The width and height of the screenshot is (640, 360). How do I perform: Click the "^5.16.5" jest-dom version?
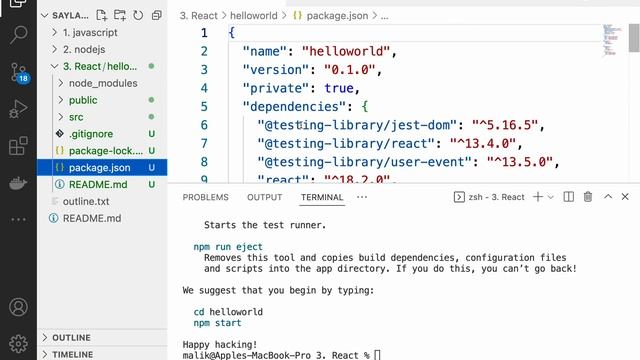point(505,125)
